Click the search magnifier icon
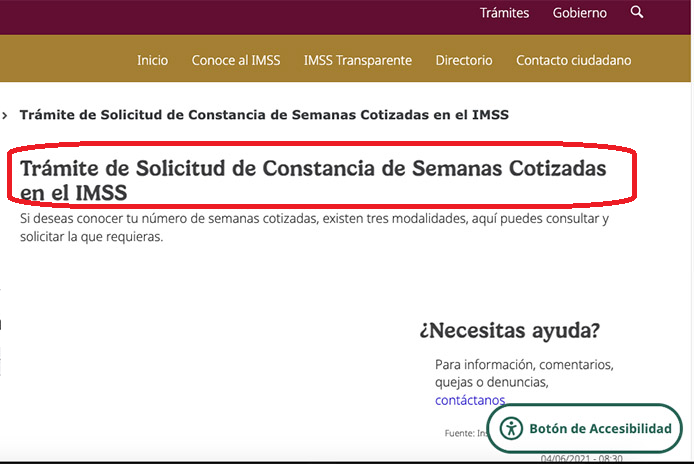This screenshot has width=694, height=464. coord(637,12)
